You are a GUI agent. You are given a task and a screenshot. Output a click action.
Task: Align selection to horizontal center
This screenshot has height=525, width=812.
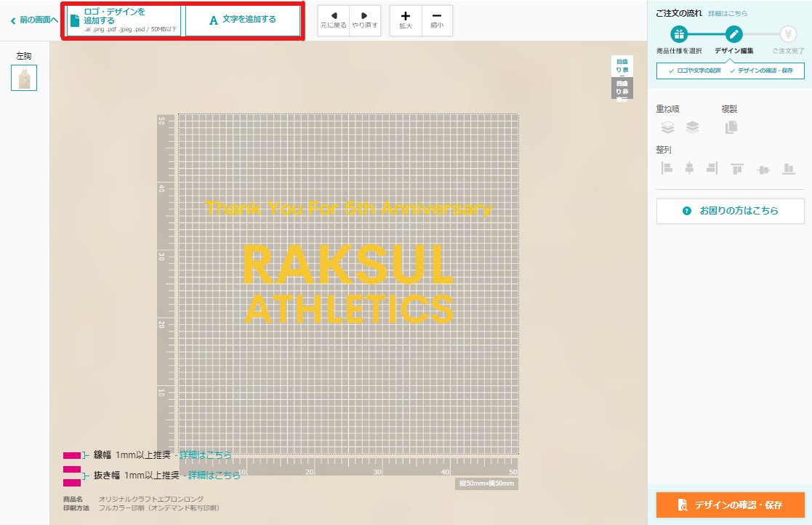[689, 168]
